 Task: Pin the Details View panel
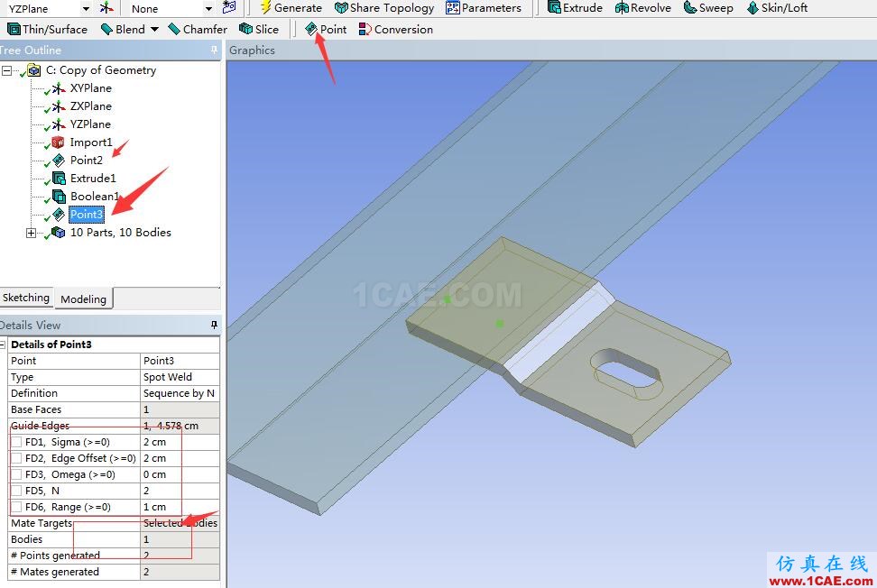click(x=214, y=325)
